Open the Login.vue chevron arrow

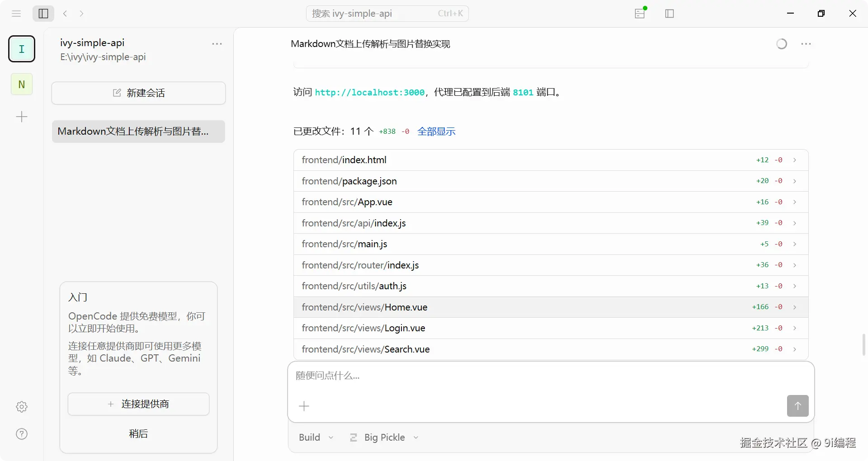794,328
